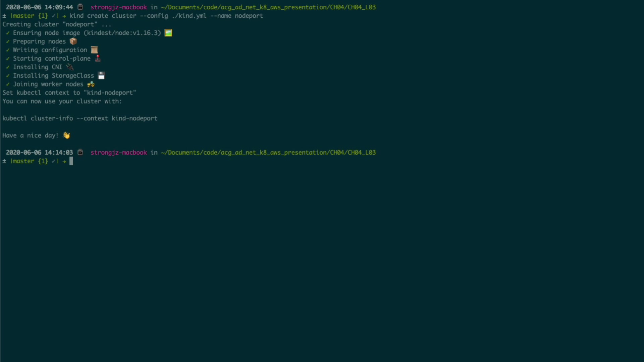Click the kind create cluster command text
The width and height of the screenshot is (644, 362).
point(166,16)
